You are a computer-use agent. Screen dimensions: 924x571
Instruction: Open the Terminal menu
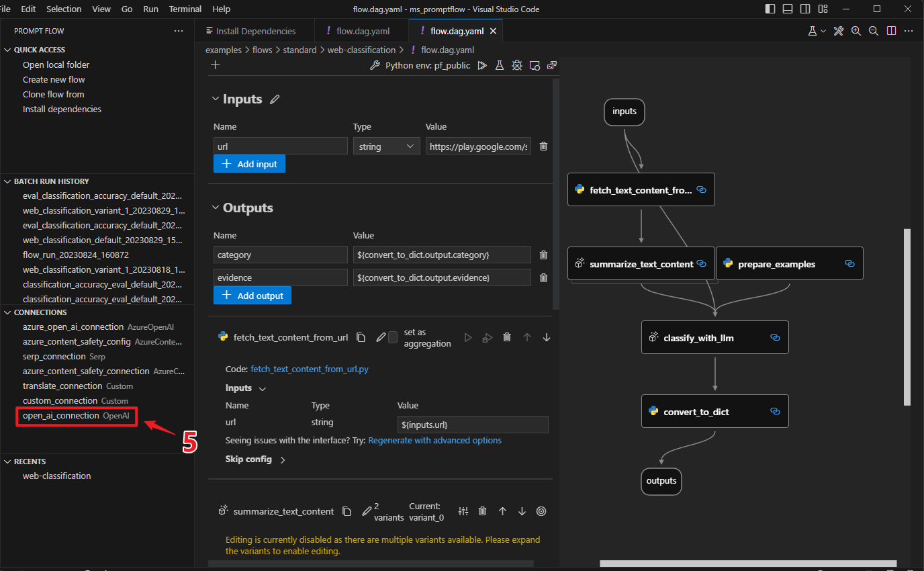(x=185, y=9)
